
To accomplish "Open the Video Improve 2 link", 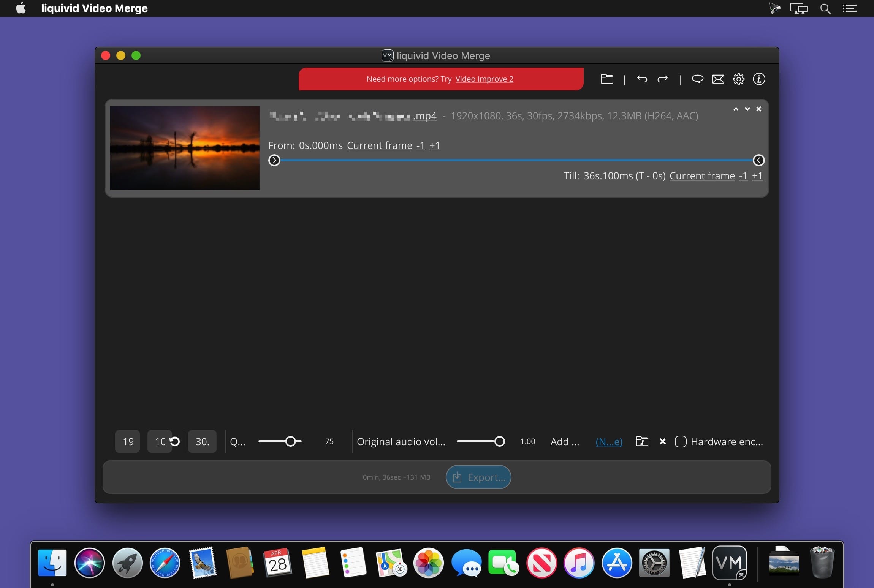I will tap(484, 79).
